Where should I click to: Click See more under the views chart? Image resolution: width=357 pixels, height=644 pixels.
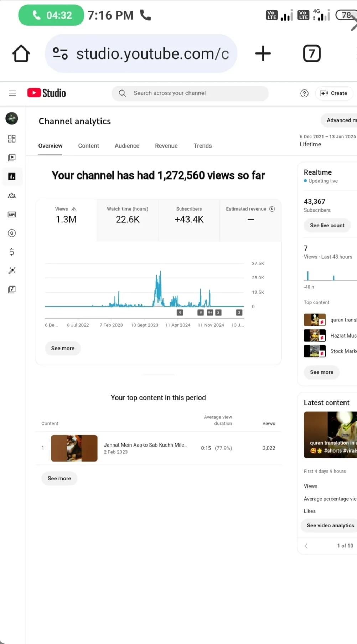63,348
